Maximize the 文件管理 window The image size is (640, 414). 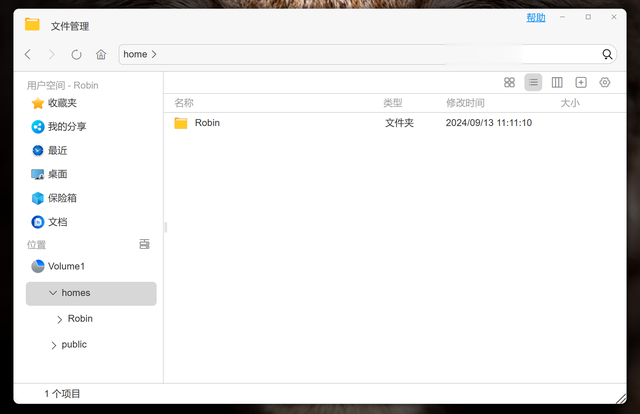(x=588, y=17)
